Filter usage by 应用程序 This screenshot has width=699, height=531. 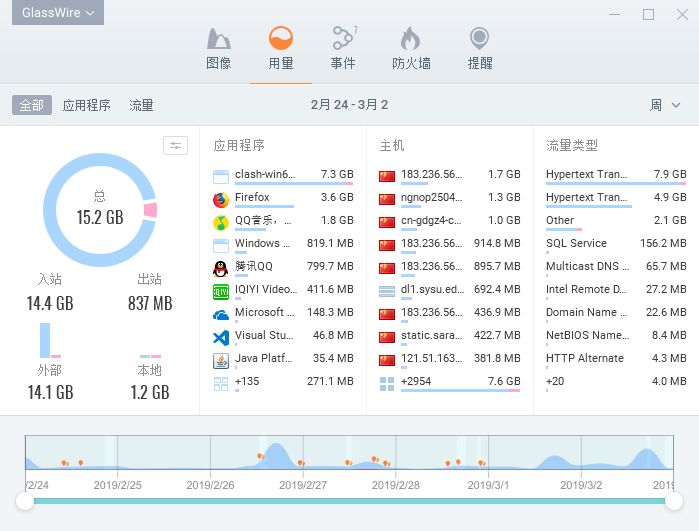(86, 105)
